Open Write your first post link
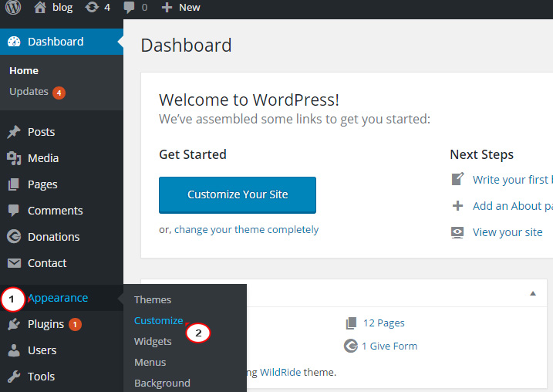The width and height of the screenshot is (553, 392). point(513,180)
